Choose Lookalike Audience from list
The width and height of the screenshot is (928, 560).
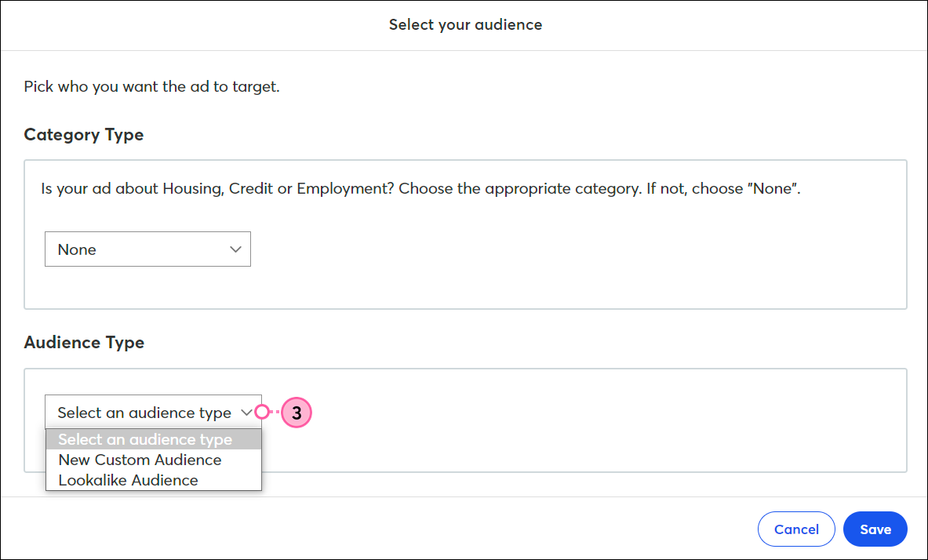click(153, 480)
